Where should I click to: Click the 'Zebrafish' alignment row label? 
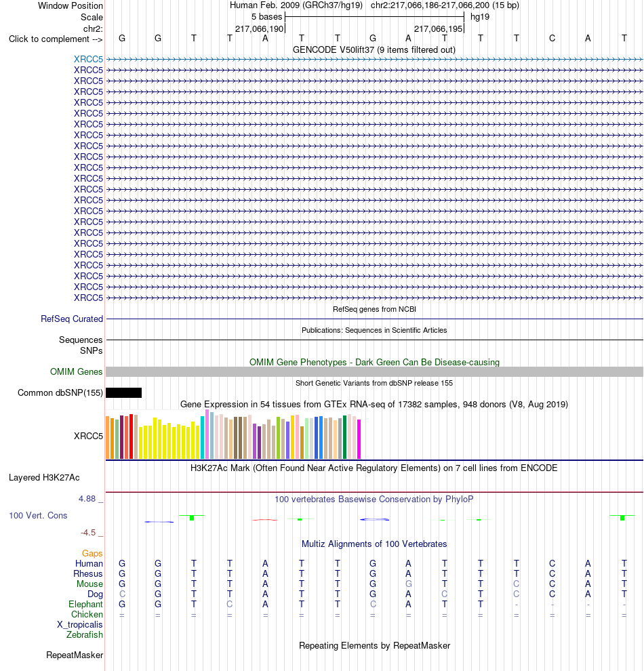point(84,634)
